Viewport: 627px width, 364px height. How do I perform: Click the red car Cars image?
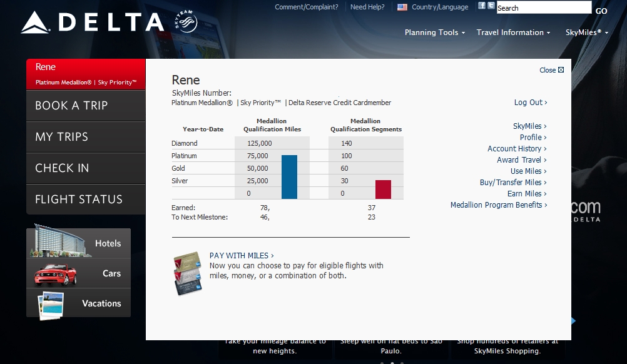(55, 274)
